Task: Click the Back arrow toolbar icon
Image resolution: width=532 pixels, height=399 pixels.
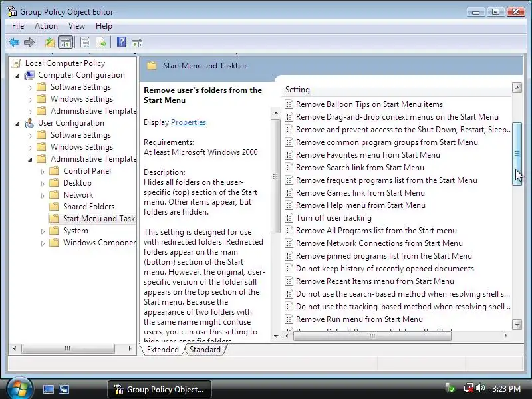Action: pos(14,43)
